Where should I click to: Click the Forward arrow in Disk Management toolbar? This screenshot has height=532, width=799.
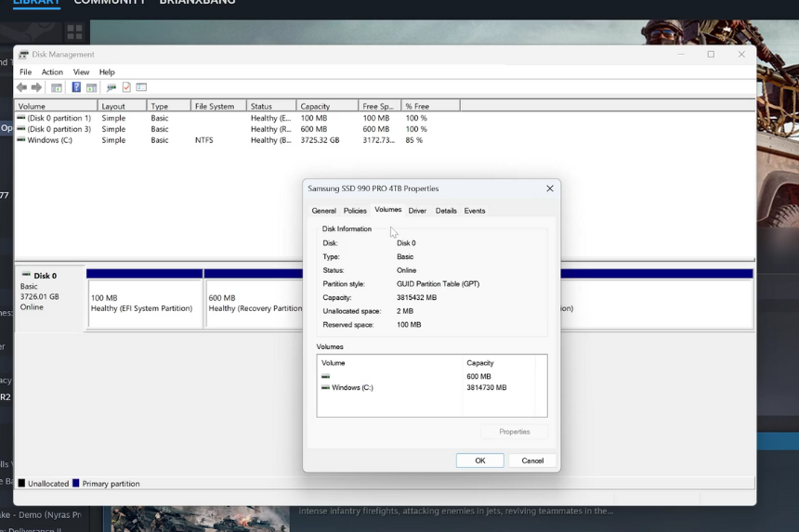pyautogui.click(x=36, y=87)
